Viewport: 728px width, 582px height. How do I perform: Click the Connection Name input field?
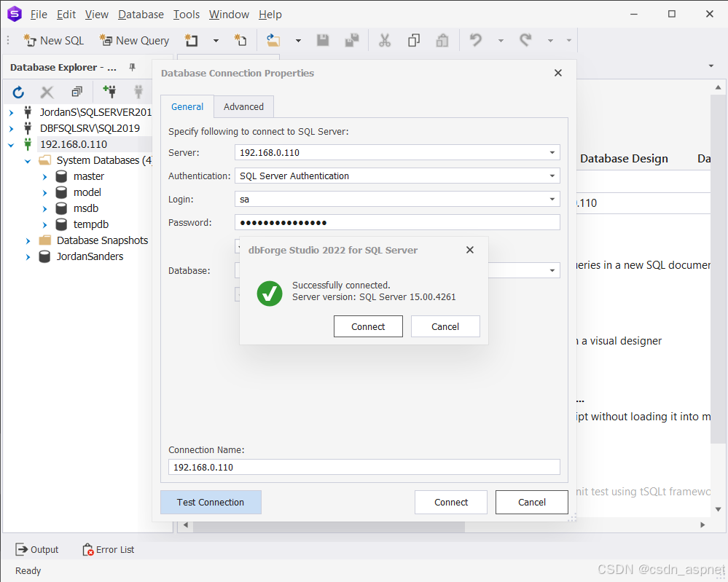pos(364,467)
